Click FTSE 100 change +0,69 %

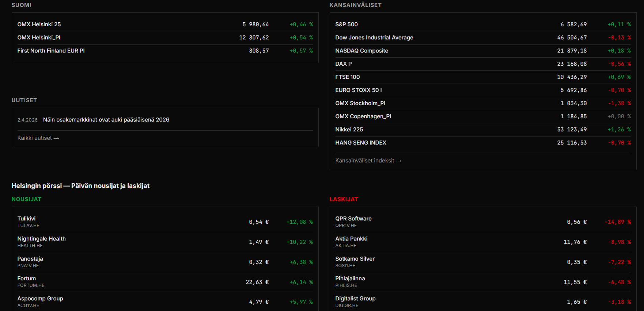(x=619, y=77)
